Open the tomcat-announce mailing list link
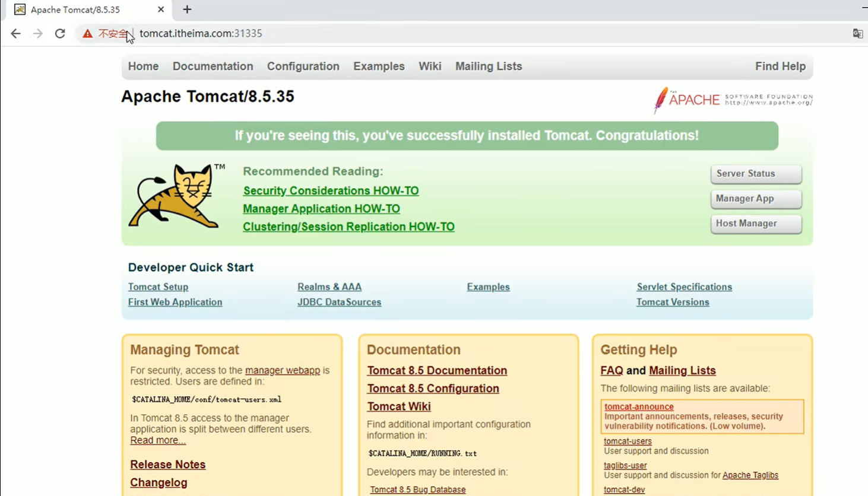This screenshot has height=496, width=868. click(639, 407)
